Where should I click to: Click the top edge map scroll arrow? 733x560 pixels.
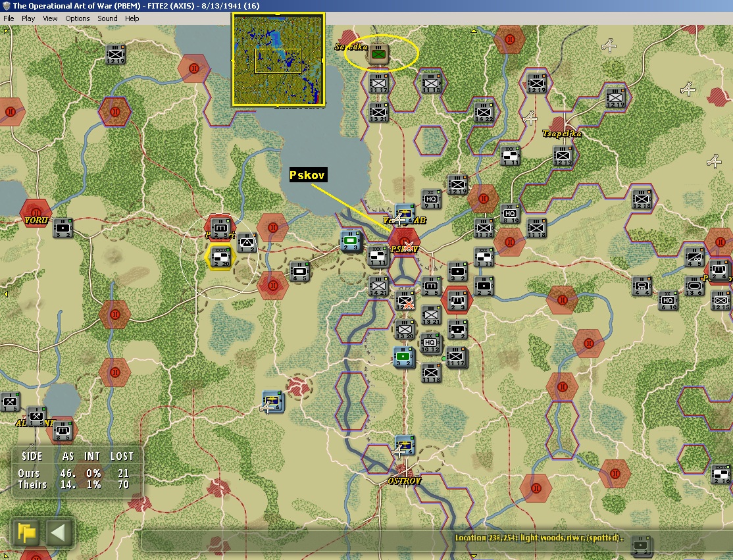click(x=474, y=31)
